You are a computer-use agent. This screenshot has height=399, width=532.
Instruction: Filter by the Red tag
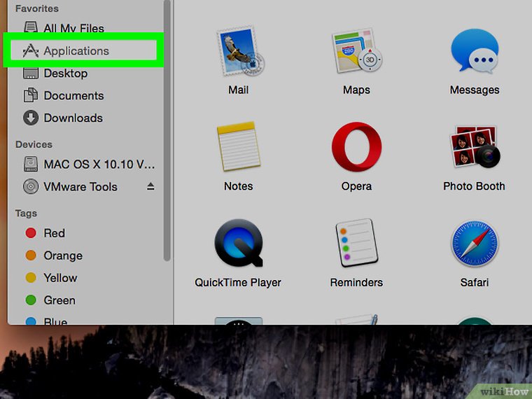(54, 233)
